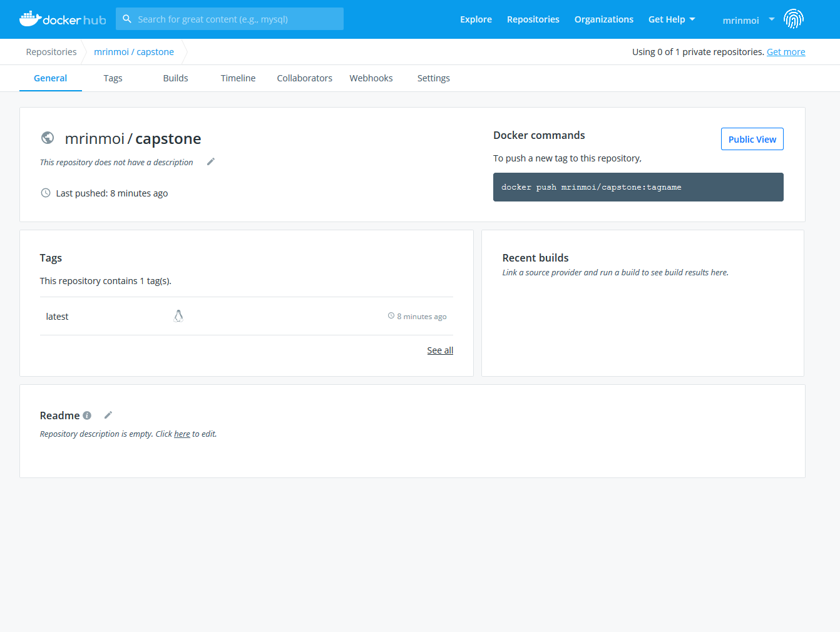Screen dimensions: 840x632
Task: Click the Docker commands heading
Action: pyautogui.click(x=539, y=135)
